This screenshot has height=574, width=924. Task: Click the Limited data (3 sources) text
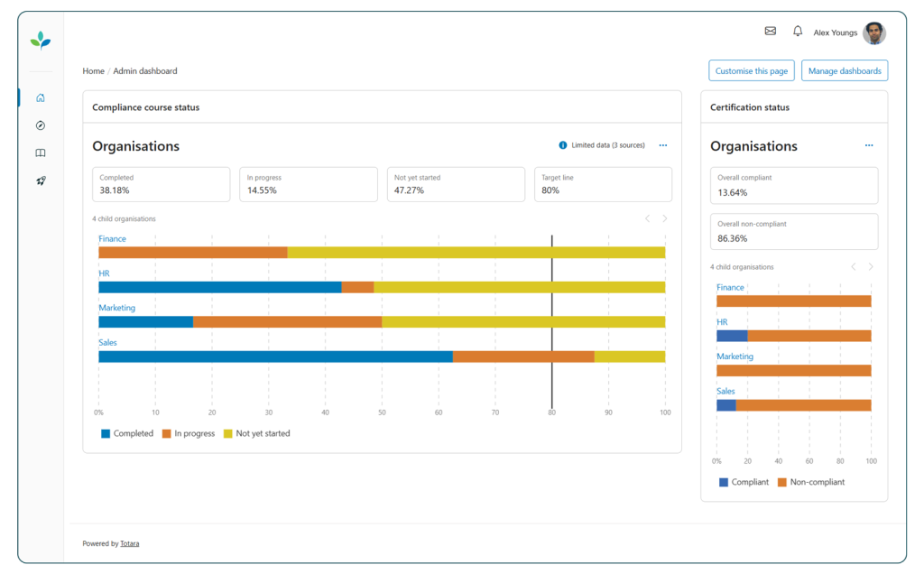(607, 145)
